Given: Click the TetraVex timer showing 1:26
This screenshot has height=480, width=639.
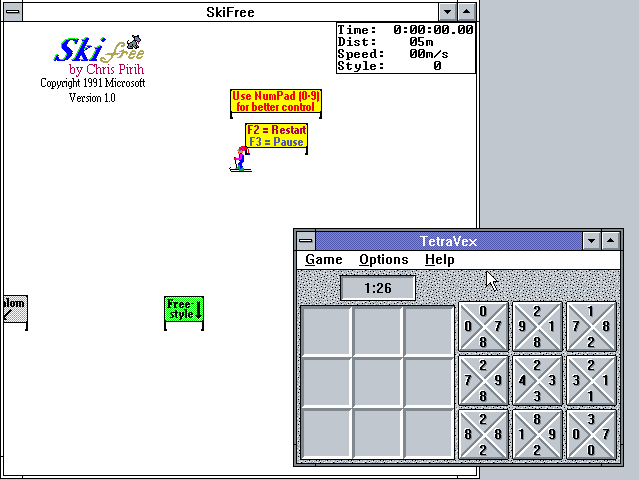Looking at the screenshot, I should [378, 288].
